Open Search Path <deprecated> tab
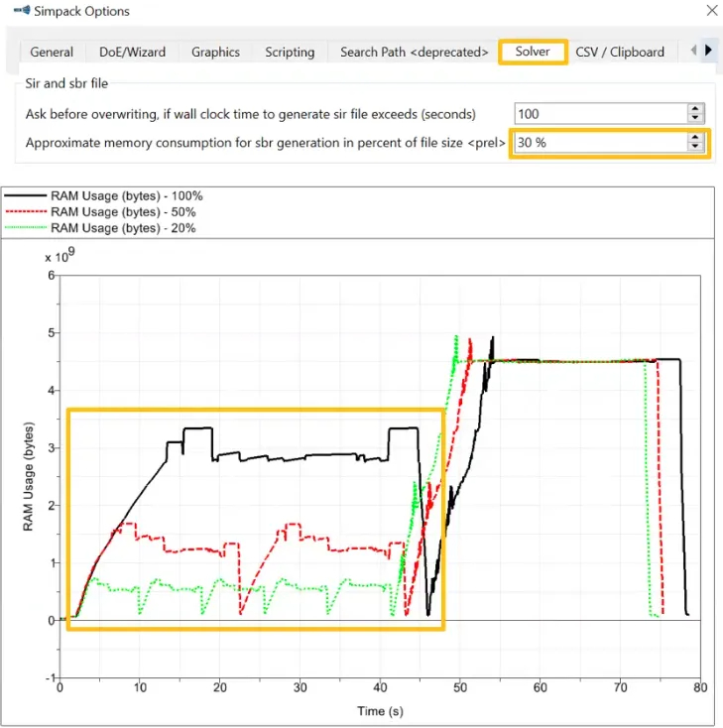The width and height of the screenshot is (723, 728). [x=414, y=53]
